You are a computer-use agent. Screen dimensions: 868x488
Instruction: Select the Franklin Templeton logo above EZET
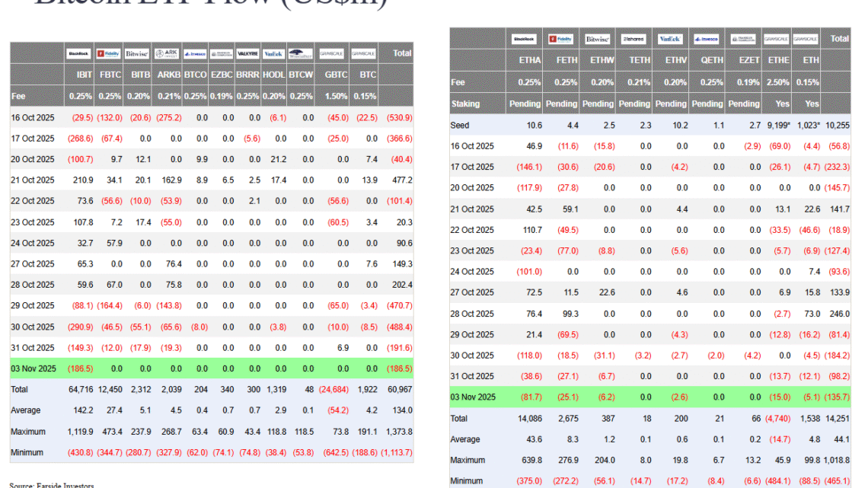pyautogui.click(x=744, y=38)
